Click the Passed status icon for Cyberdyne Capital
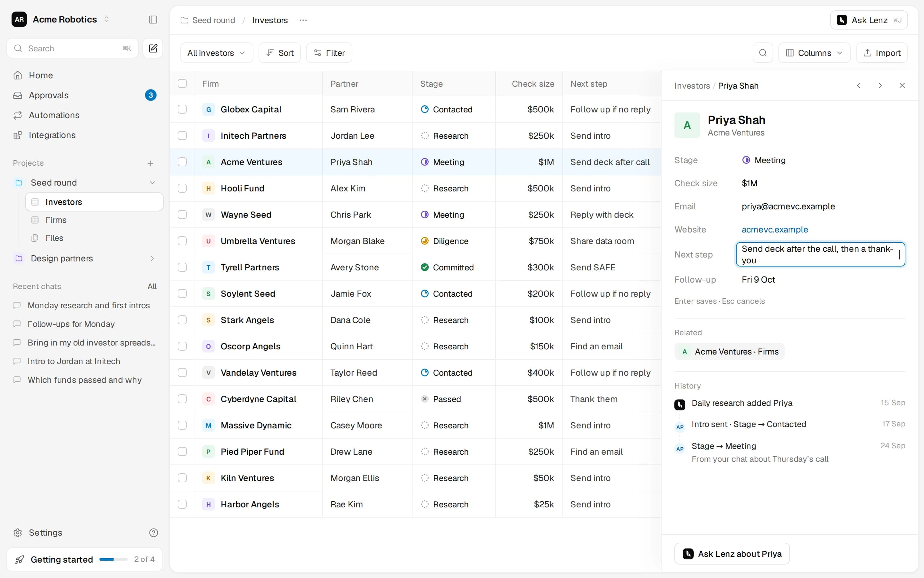This screenshot has width=924, height=578. coord(424,399)
